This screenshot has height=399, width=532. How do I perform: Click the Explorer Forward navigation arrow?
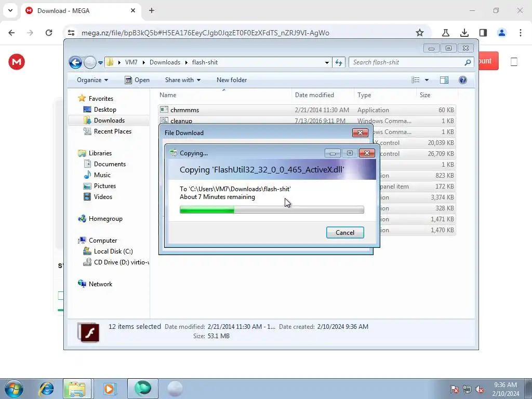90,62
